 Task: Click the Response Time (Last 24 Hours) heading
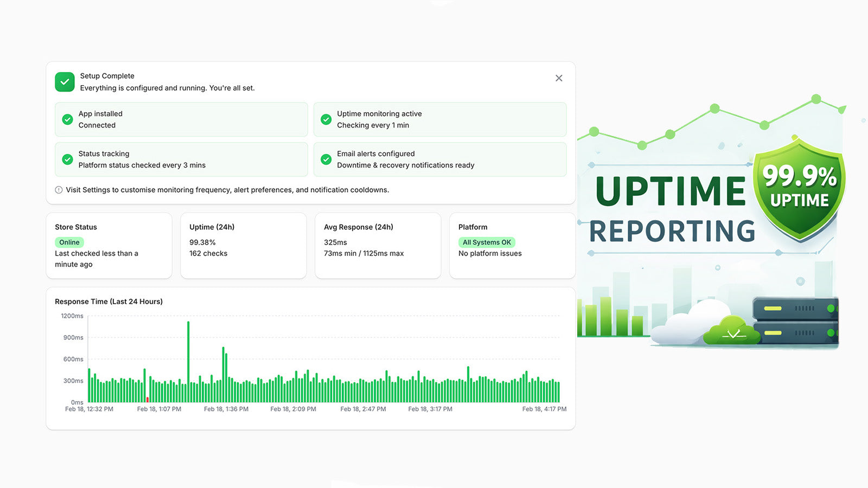point(108,301)
